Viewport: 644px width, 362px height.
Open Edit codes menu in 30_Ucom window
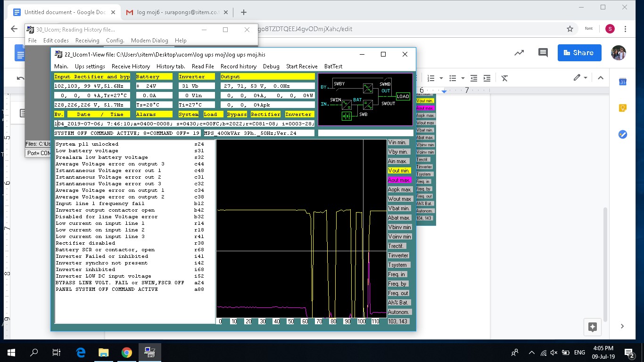[x=56, y=41]
